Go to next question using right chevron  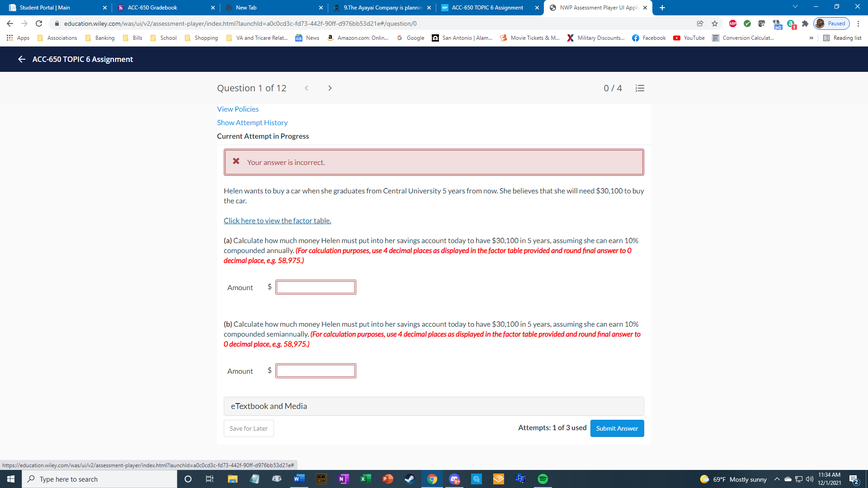click(x=330, y=88)
